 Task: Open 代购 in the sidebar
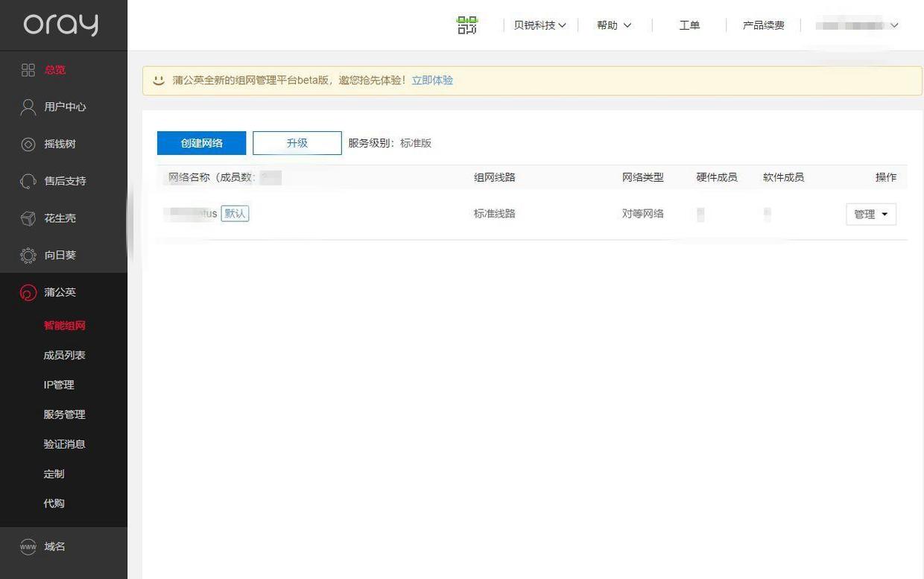[x=54, y=504]
